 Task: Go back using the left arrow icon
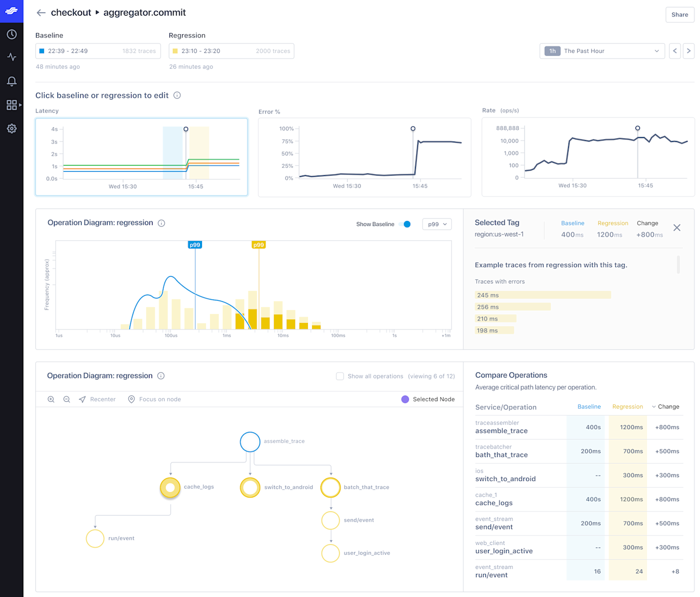(41, 12)
